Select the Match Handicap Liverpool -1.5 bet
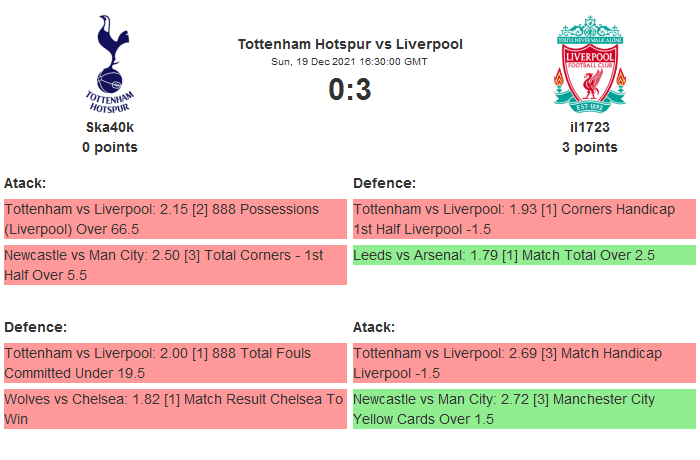The image size is (700, 460). click(x=523, y=363)
